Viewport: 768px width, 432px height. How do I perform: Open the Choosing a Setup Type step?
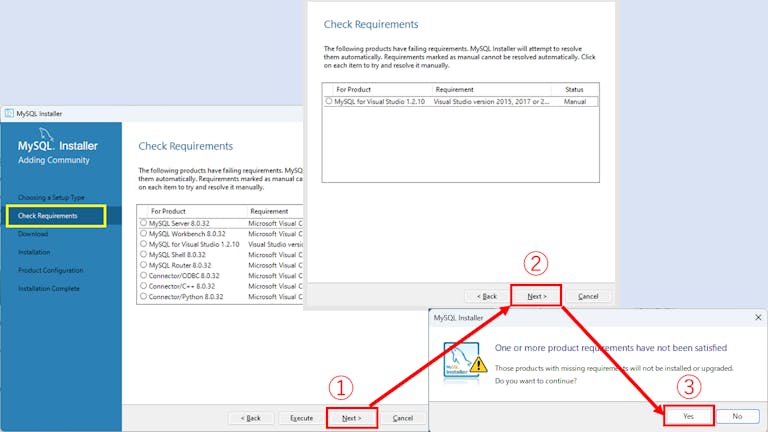51,197
